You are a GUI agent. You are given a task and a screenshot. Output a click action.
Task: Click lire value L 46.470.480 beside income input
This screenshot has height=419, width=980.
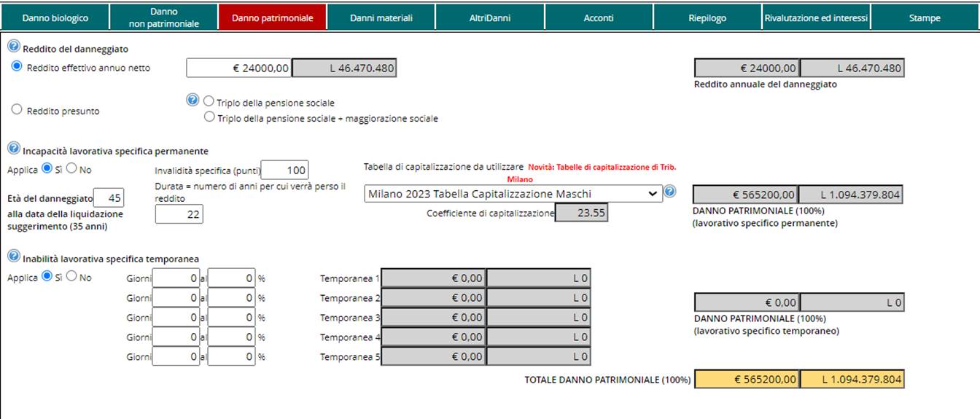(345, 68)
